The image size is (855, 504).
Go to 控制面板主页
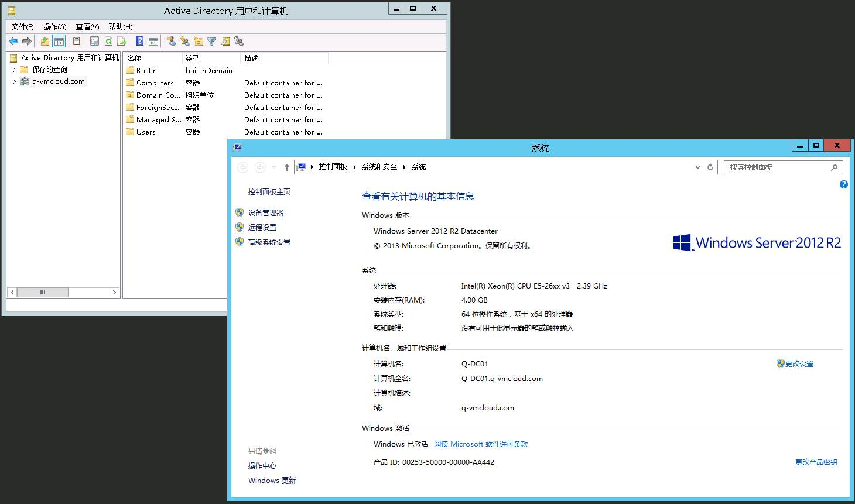[x=269, y=191]
